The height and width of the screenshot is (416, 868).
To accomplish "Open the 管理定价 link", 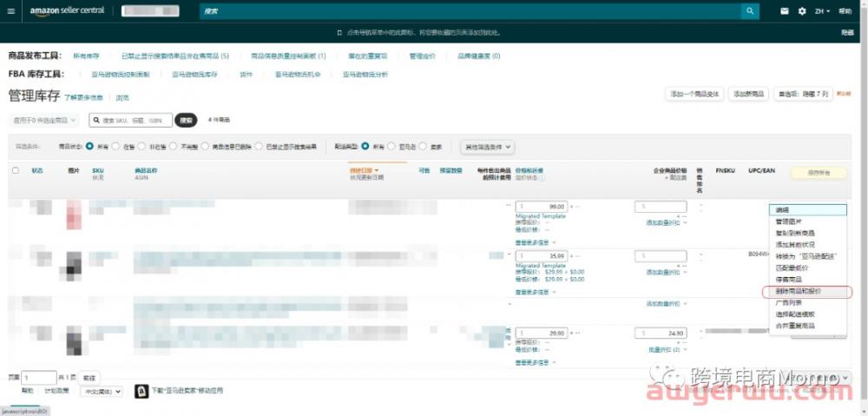I will [423, 56].
